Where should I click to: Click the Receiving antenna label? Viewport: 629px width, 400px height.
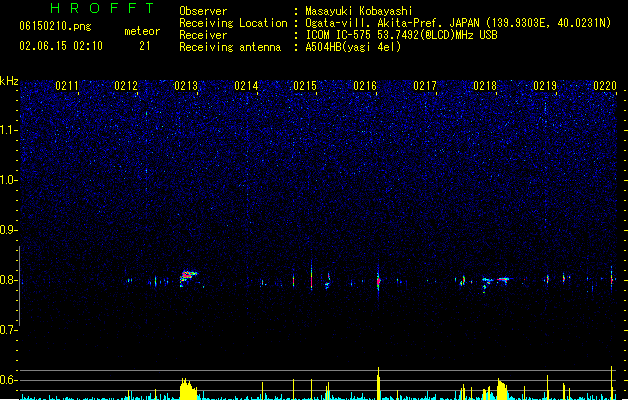230,47
